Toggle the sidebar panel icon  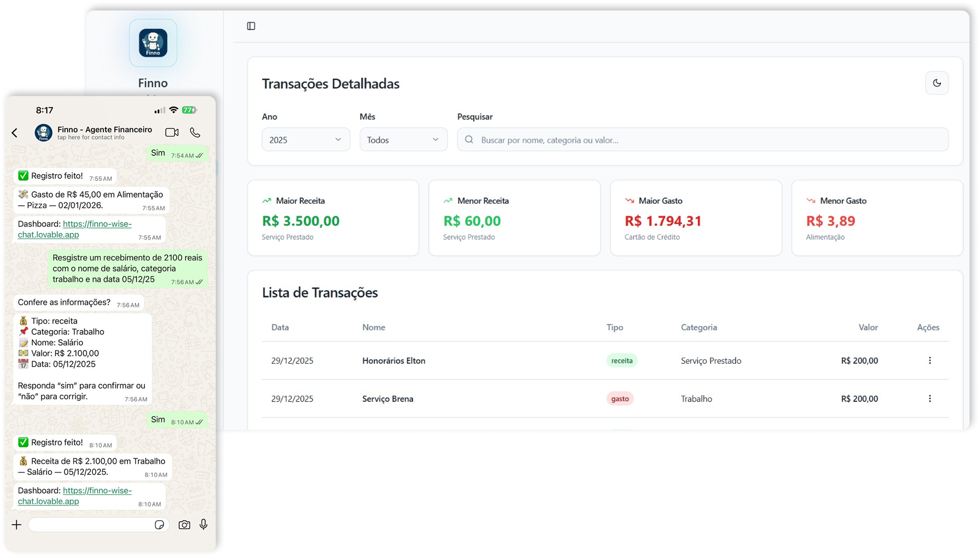[251, 26]
